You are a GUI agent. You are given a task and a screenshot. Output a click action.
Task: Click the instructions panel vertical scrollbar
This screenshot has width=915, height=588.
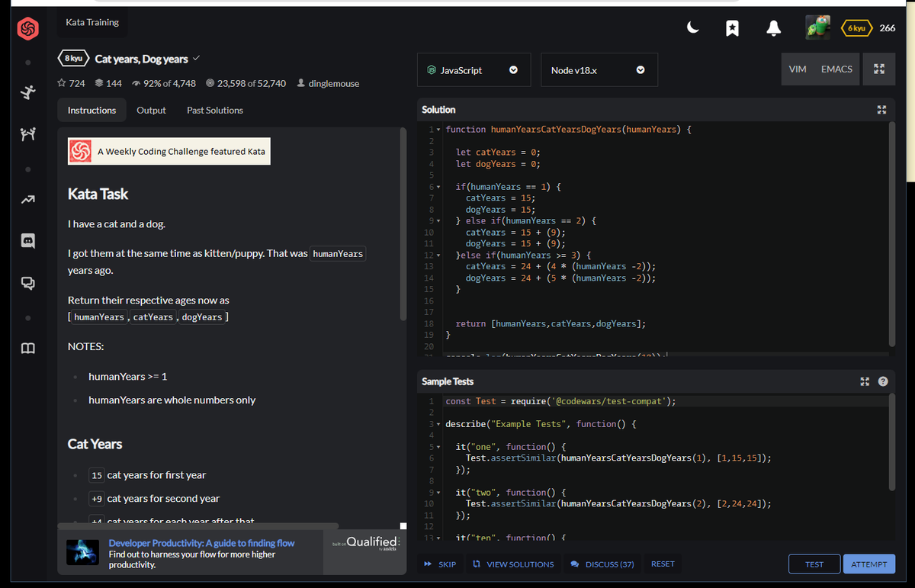(x=403, y=224)
